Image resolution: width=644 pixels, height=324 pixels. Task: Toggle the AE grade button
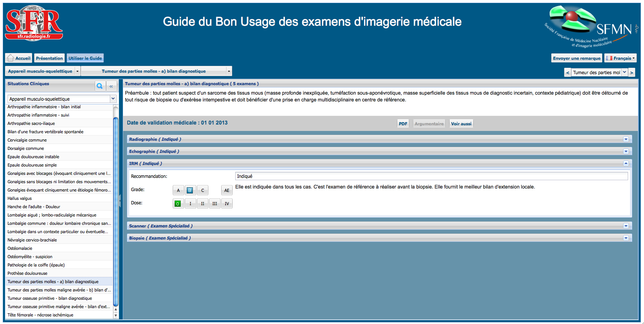[x=227, y=190]
